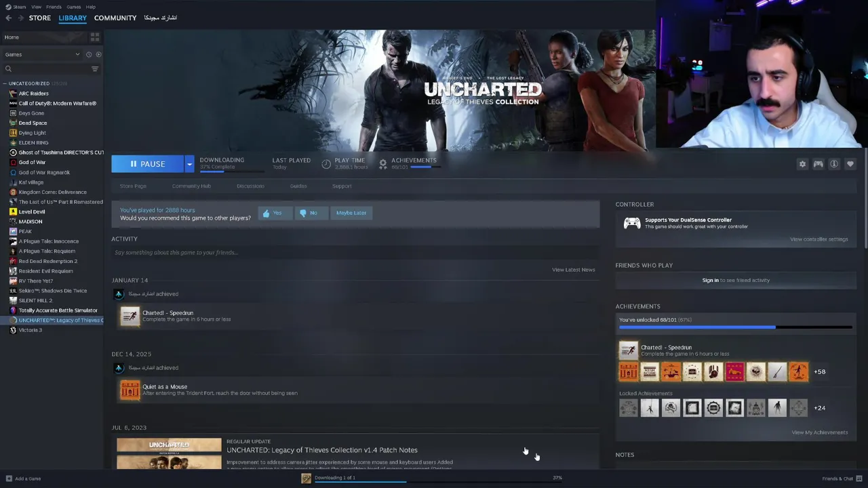Open the Games menu

(x=74, y=7)
